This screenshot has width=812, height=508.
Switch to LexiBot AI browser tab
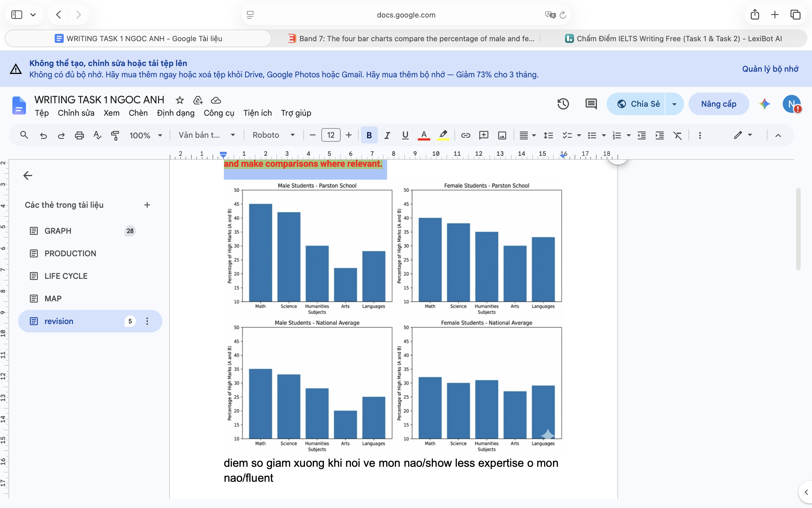673,39
